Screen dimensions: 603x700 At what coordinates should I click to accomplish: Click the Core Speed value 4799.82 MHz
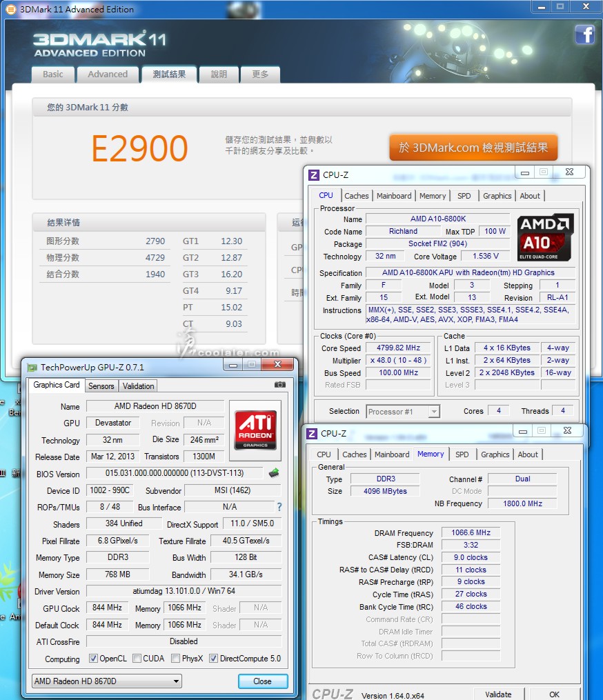[398, 348]
